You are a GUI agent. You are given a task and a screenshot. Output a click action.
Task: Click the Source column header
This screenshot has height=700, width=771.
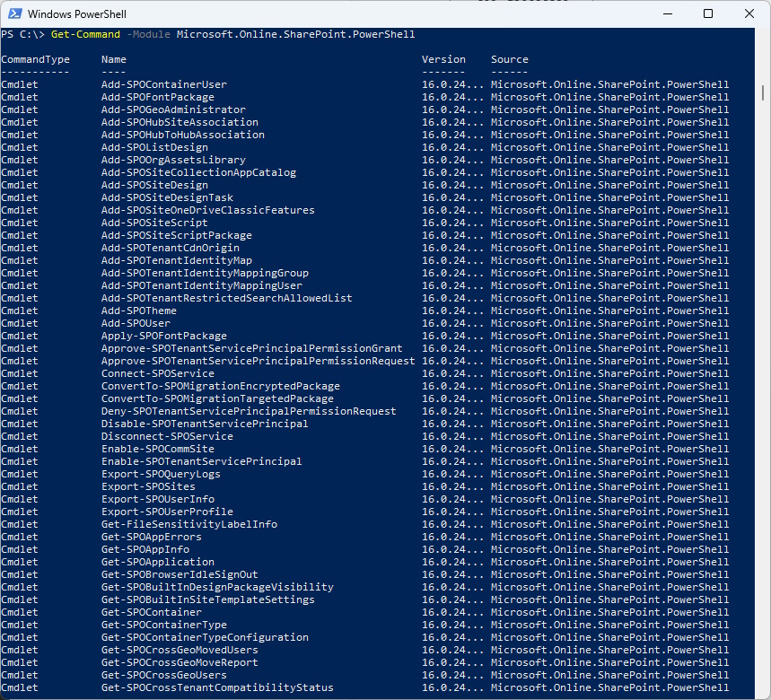coord(509,59)
